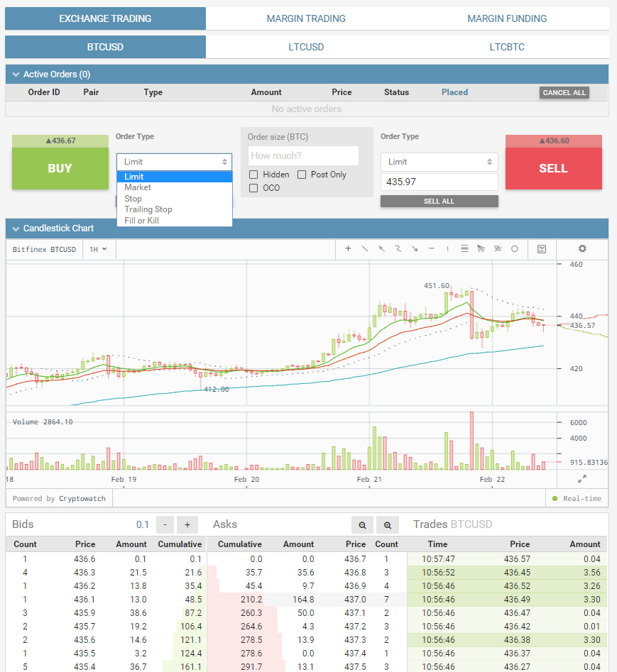The image size is (617, 672).
Task: Increase order book precision with plus
Action: 187,525
